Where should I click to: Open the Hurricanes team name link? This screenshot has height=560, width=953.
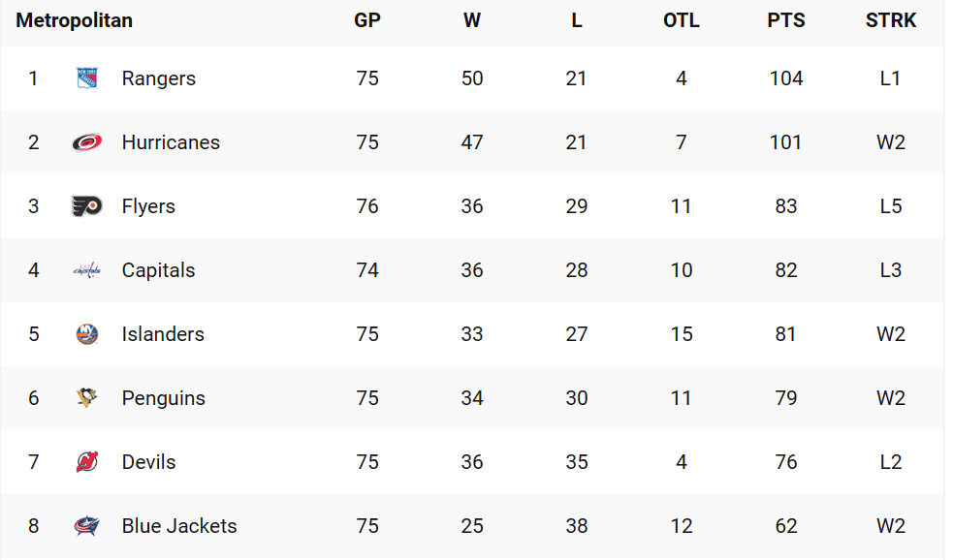[171, 142]
